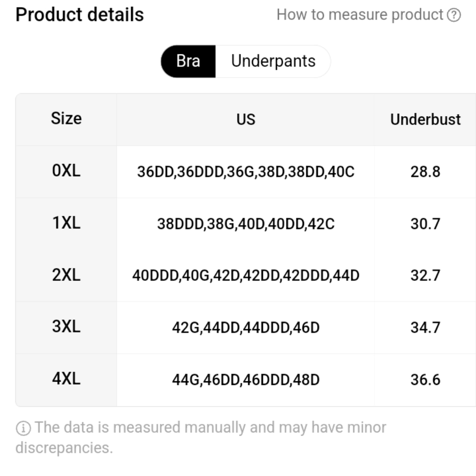Click the Underbust column header
Image resolution: width=476 pixels, height=476 pixels.
tap(425, 119)
